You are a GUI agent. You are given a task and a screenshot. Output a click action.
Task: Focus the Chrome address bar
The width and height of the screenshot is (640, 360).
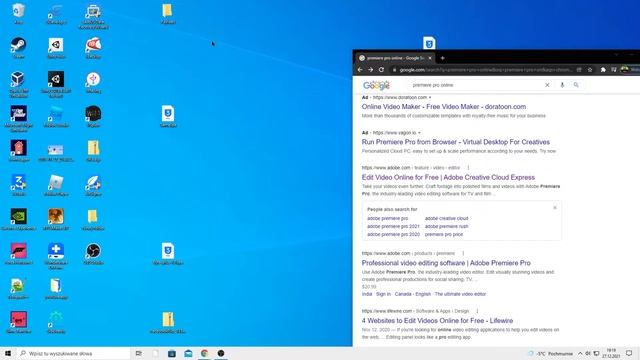(486, 70)
